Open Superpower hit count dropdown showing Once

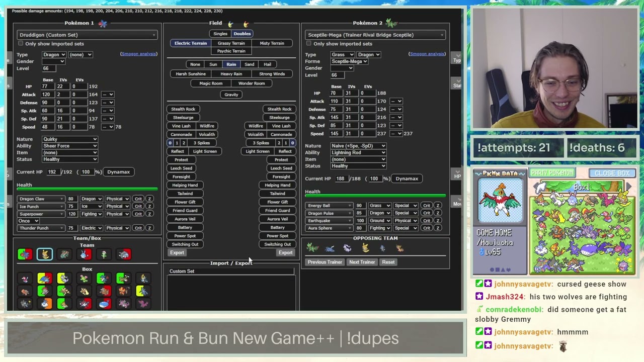(x=28, y=221)
